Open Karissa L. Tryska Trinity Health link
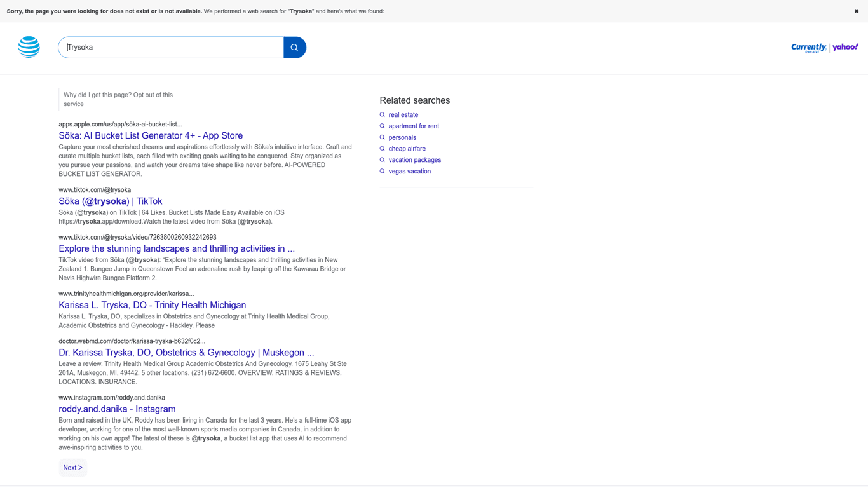 point(152,305)
